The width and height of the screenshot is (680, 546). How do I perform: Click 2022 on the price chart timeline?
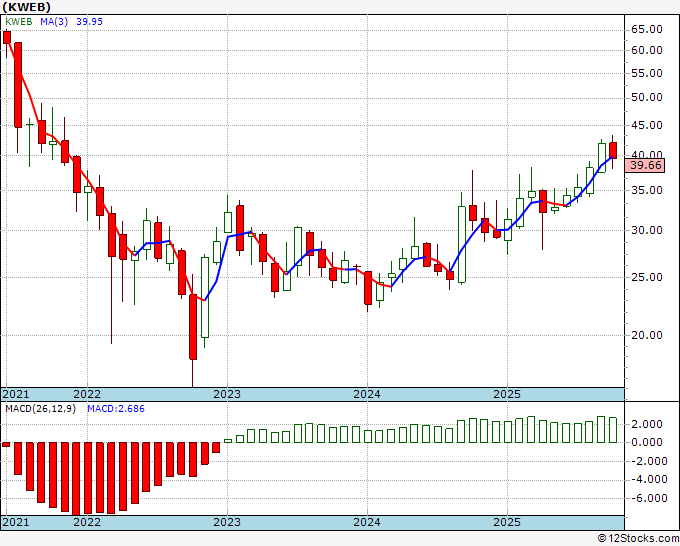(x=87, y=394)
